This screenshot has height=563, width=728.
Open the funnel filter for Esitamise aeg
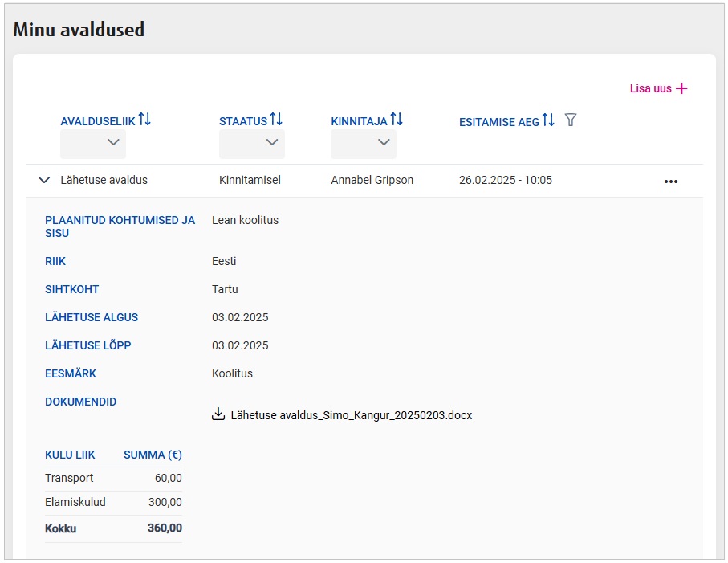[571, 120]
